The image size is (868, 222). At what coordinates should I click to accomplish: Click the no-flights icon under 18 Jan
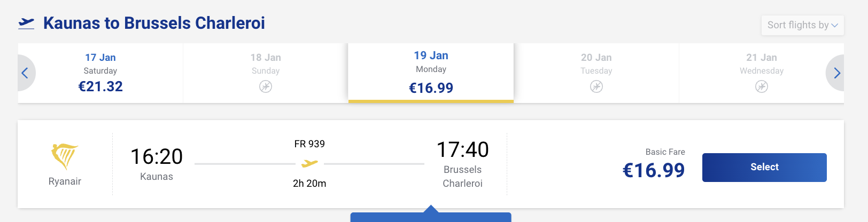coord(266,86)
